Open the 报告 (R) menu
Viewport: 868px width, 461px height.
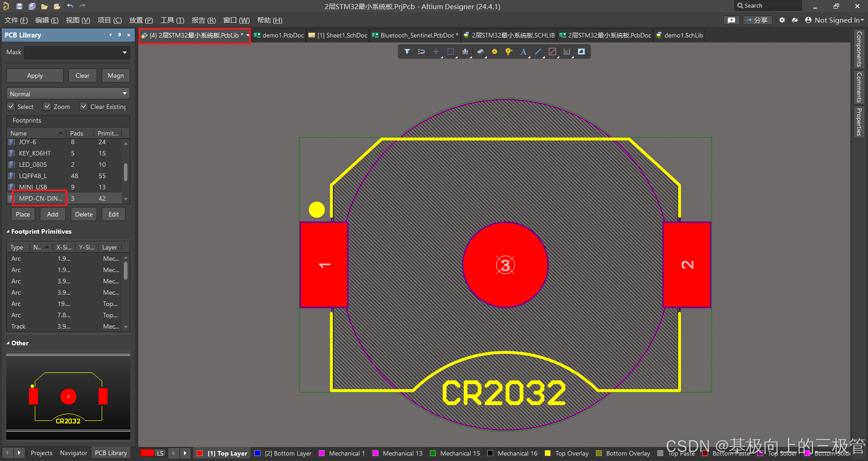pyautogui.click(x=204, y=20)
